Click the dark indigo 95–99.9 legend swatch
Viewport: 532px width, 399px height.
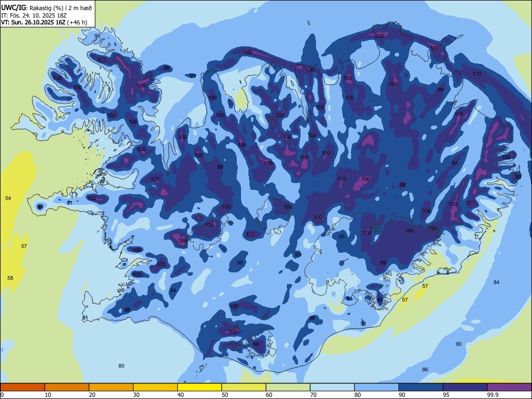click(x=465, y=387)
